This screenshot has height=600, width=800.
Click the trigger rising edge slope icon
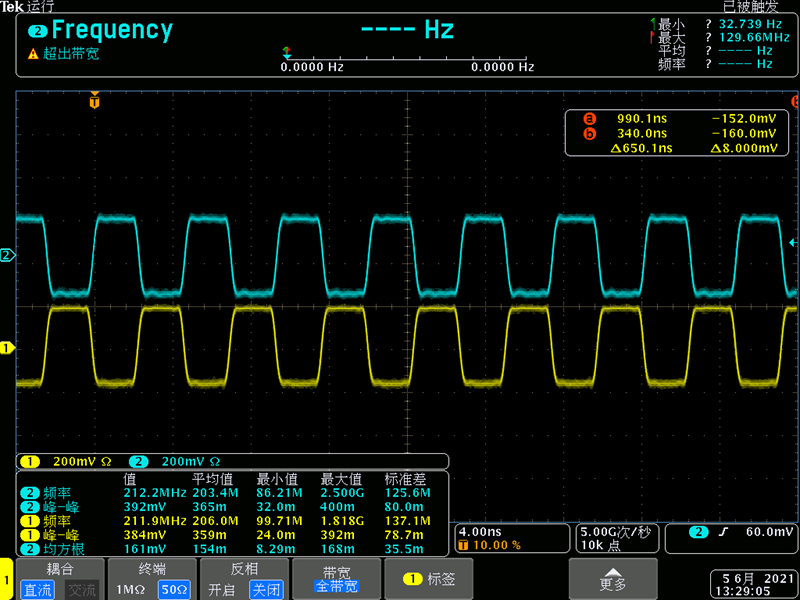(x=719, y=531)
